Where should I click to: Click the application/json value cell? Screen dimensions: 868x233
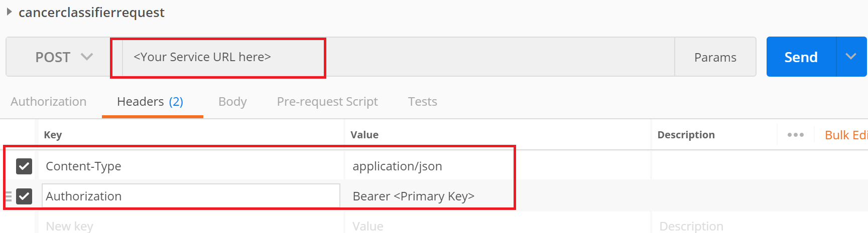498,166
